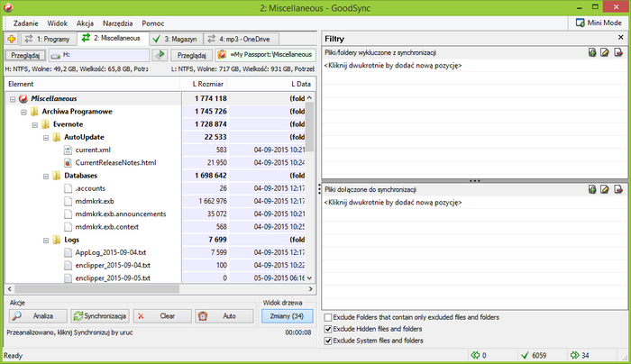Click the add new job plus icon
The width and height of the screenshot is (631, 364).
pos(11,39)
